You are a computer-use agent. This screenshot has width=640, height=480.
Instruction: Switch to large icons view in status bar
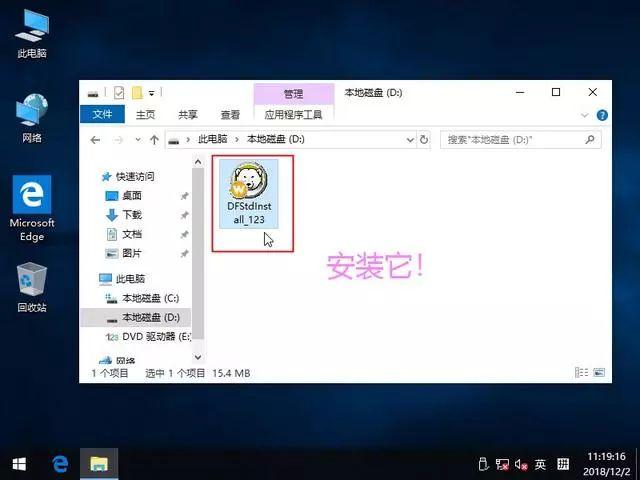[x=599, y=373]
